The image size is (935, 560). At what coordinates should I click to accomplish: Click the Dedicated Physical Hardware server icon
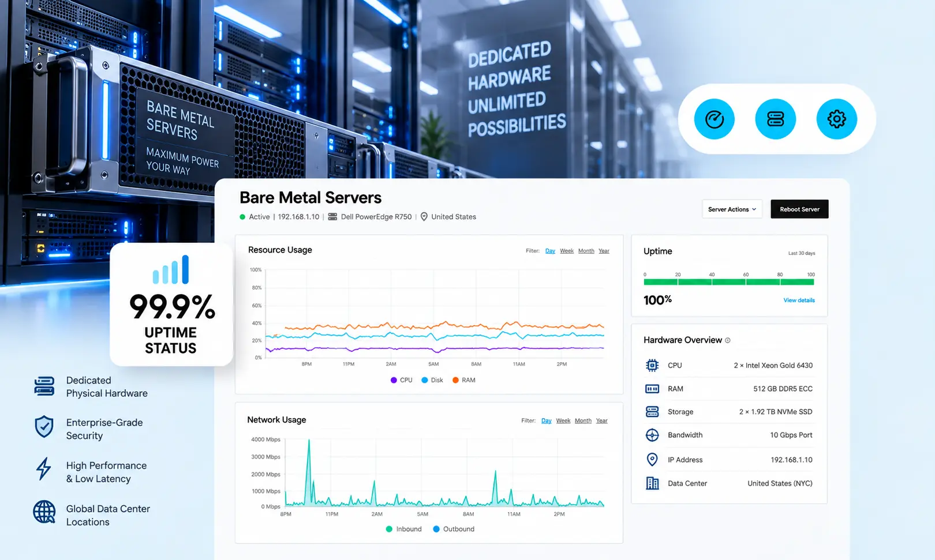coord(44,386)
